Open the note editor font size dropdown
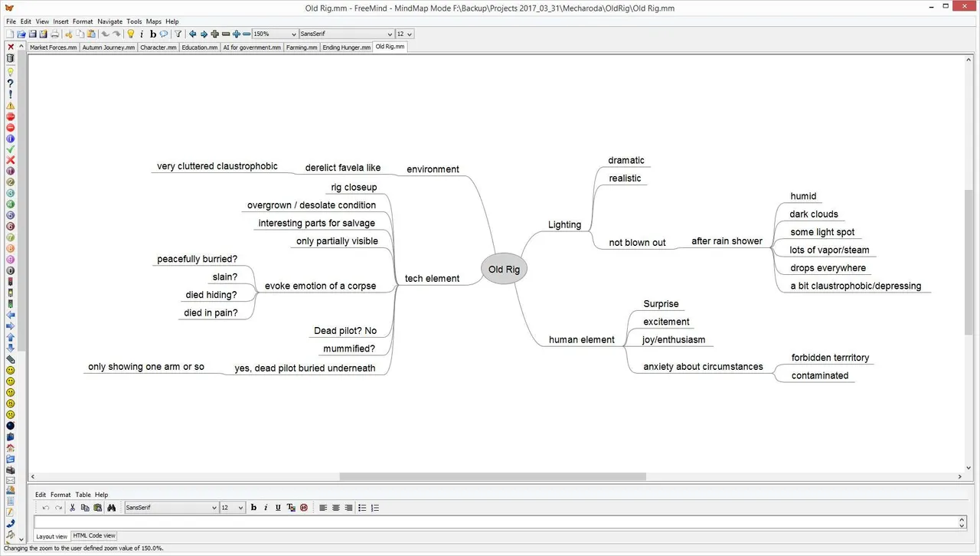The width and height of the screenshot is (980, 556). pyautogui.click(x=232, y=508)
